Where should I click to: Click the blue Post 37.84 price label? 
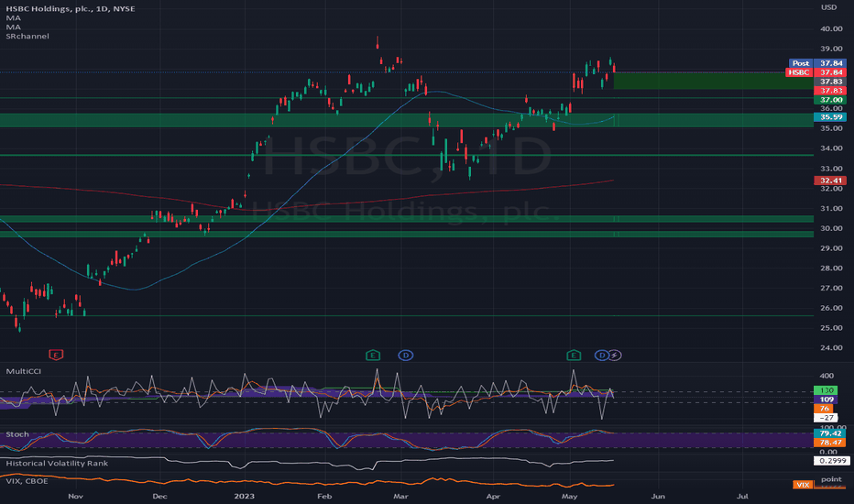(x=817, y=63)
